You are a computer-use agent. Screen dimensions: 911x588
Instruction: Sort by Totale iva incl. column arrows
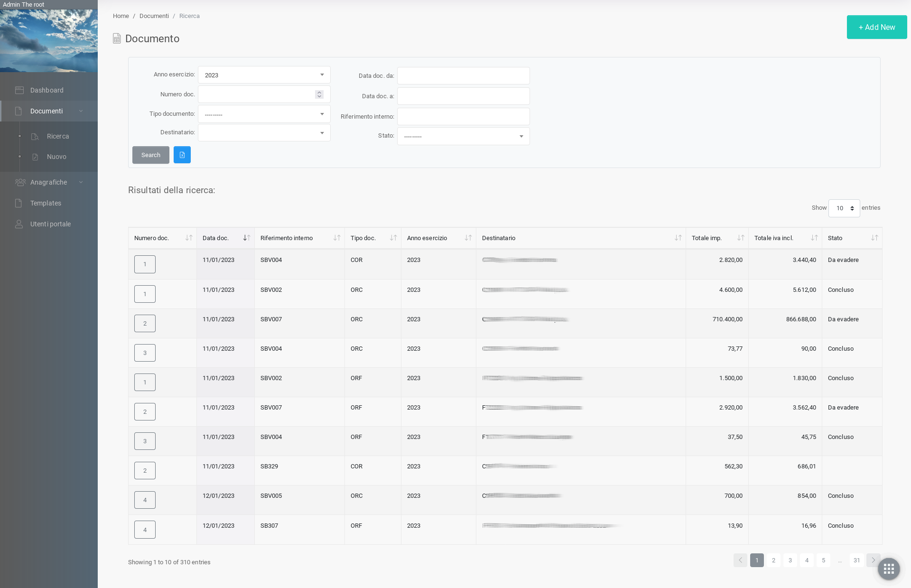(814, 238)
